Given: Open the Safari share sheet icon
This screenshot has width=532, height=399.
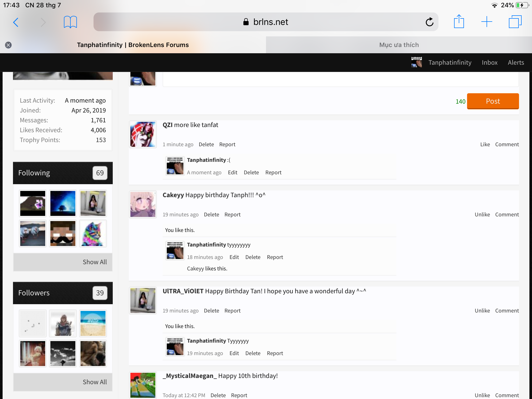Looking at the screenshot, I should tap(459, 22).
